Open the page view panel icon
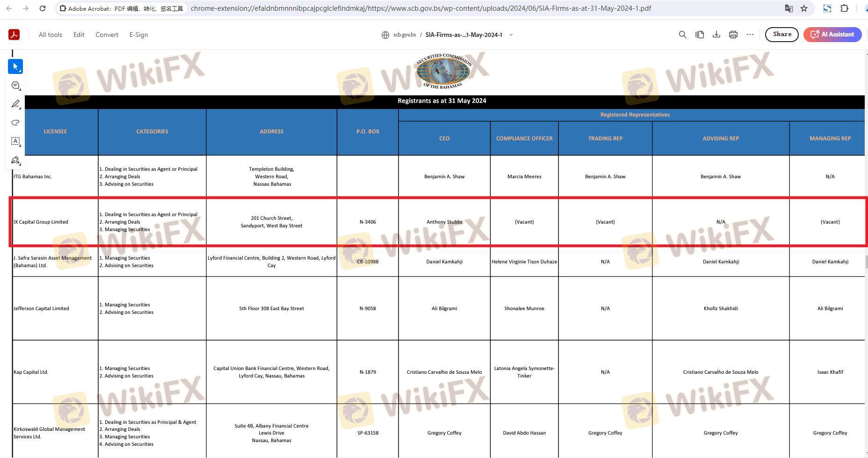Screen dimensions: 868x458 [700, 35]
